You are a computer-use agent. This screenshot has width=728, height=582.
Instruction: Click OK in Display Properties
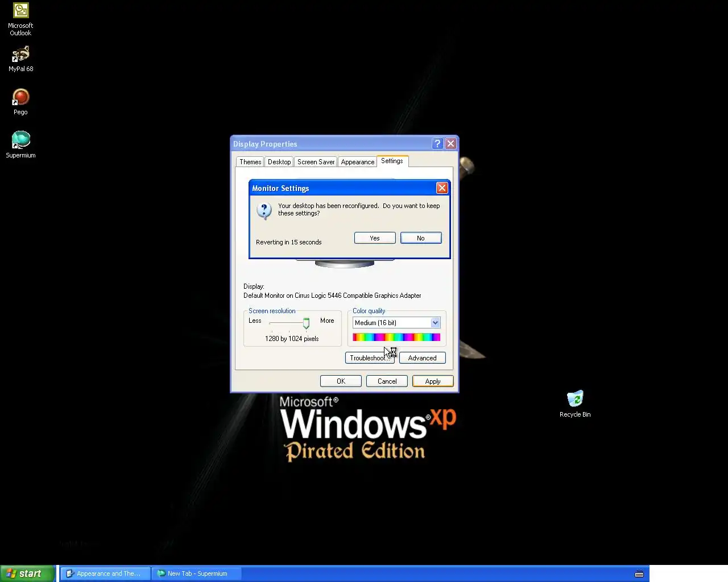[x=341, y=381]
